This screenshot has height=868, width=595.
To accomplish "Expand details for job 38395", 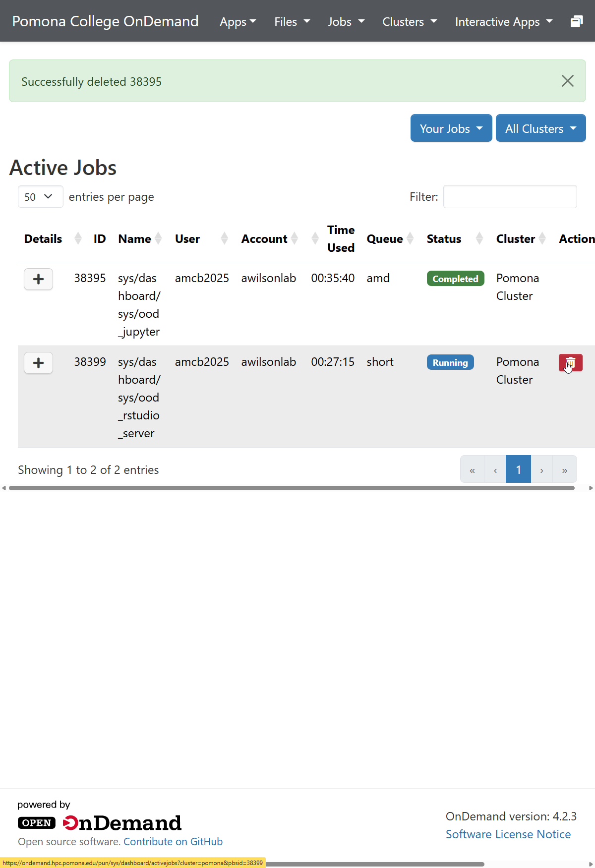I will tap(39, 279).
